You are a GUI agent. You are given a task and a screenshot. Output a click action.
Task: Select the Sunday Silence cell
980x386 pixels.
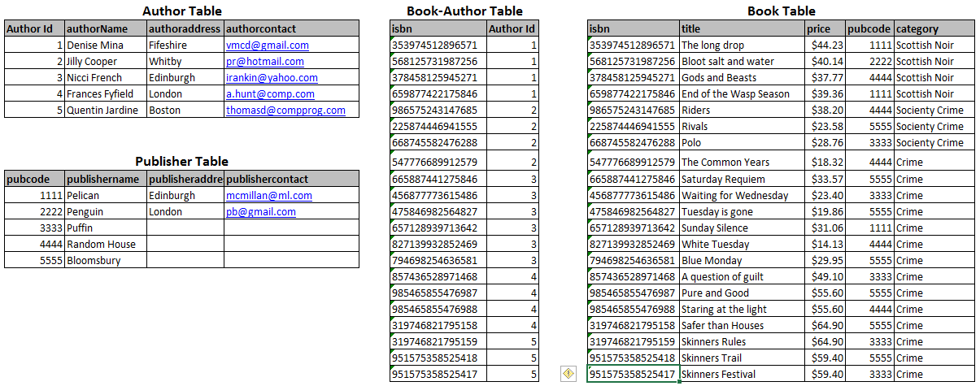pos(742,228)
